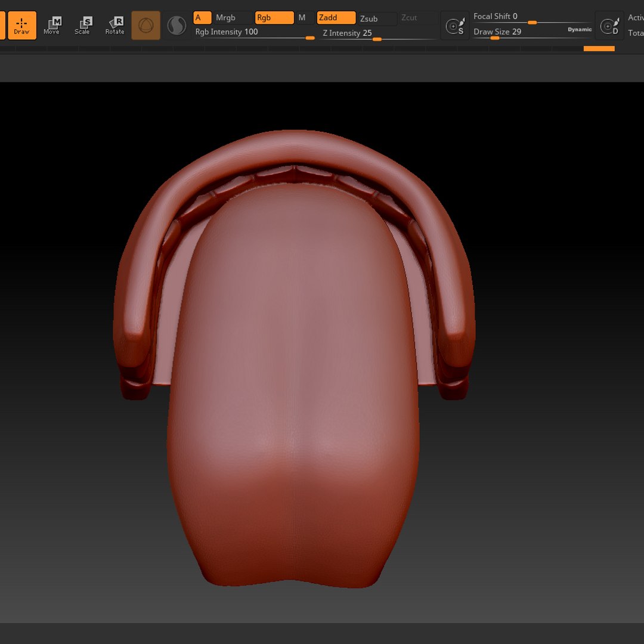Open the material sphere selector
644x644 pixels.
point(146,26)
